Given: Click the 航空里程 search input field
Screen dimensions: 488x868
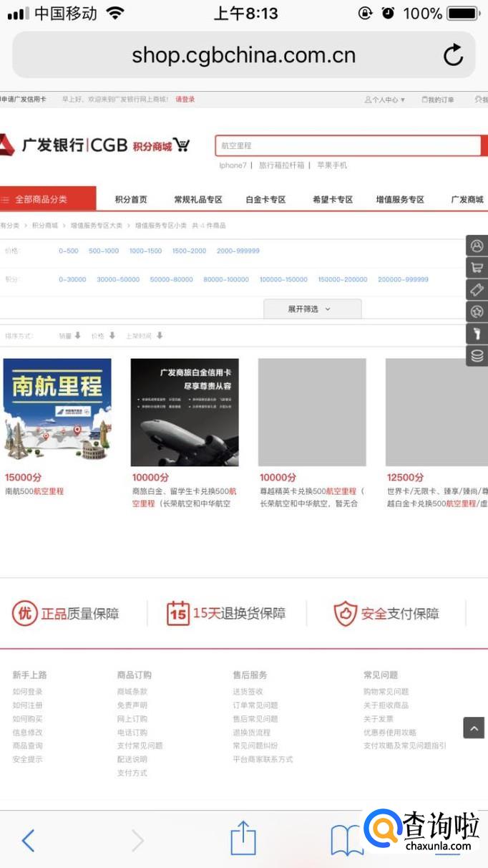Looking at the screenshot, I should pyautogui.click(x=347, y=145).
